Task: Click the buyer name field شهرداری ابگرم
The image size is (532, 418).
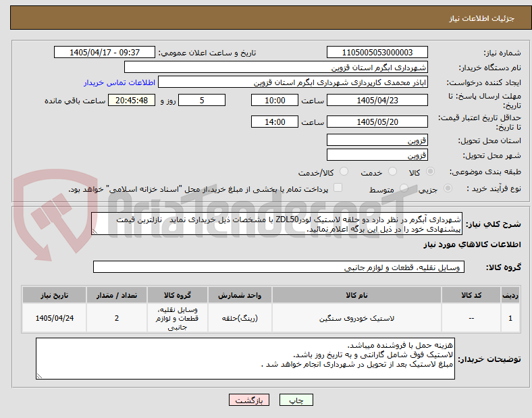Action: pos(276,67)
